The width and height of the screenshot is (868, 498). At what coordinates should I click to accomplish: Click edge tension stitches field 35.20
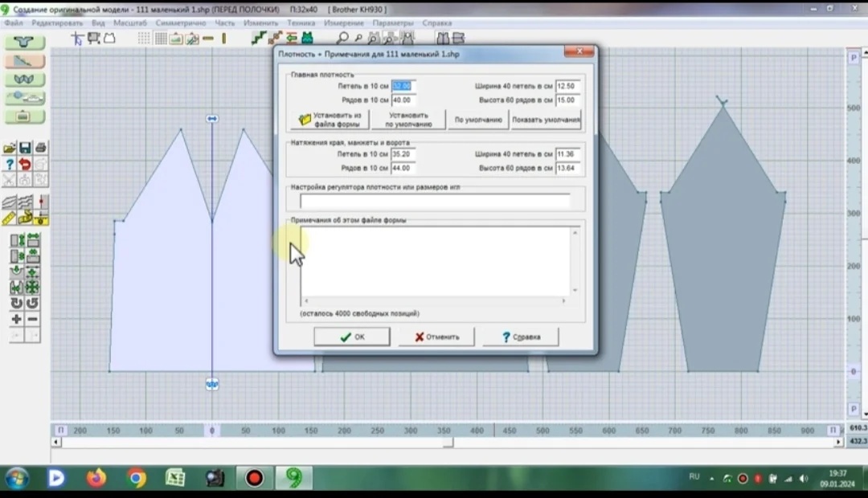pyautogui.click(x=403, y=154)
